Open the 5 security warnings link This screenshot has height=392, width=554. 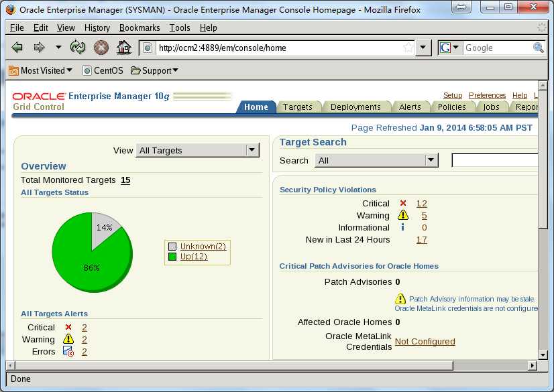tap(424, 216)
